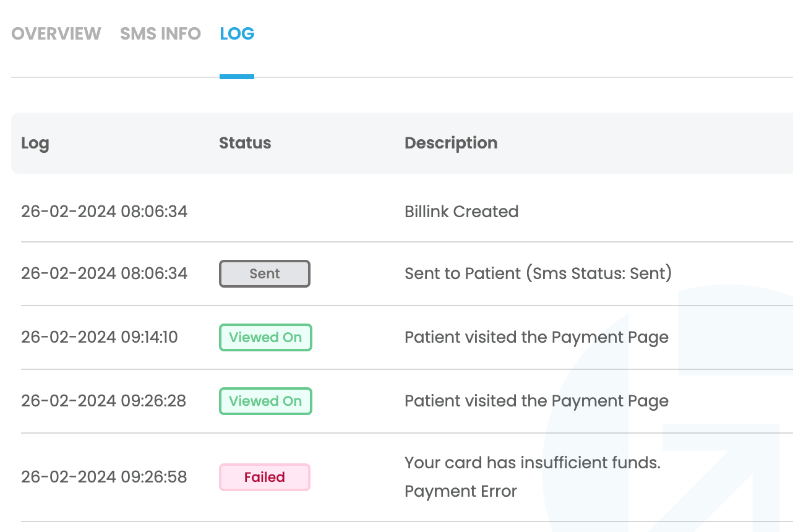Click the 09:14:10 log timestamp
This screenshot has width=793, height=532.
pyautogui.click(x=100, y=337)
